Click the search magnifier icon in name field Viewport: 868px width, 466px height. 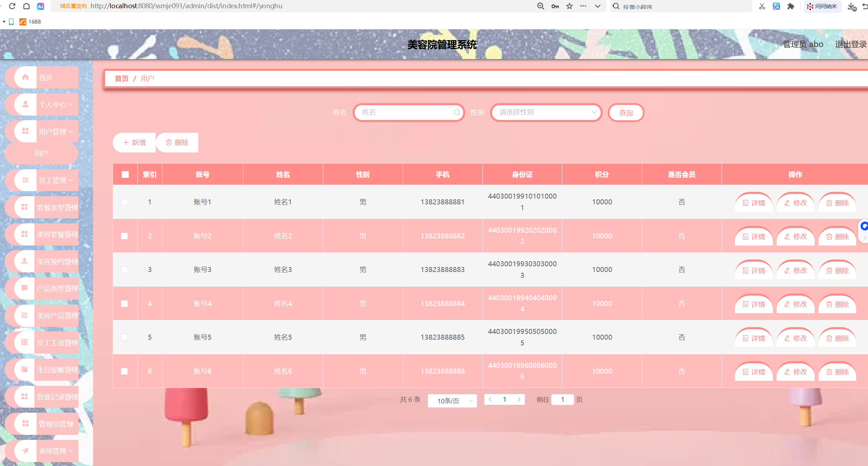click(x=456, y=112)
